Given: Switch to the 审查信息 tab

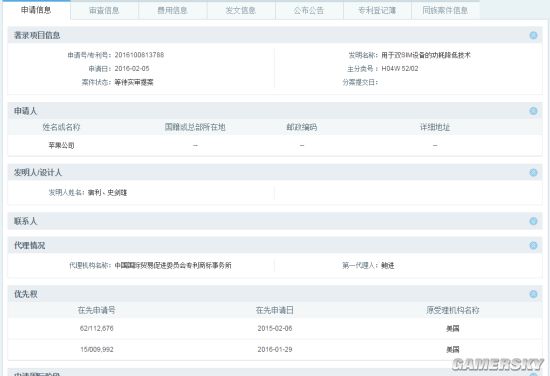Looking at the screenshot, I should [x=104, y=11].
